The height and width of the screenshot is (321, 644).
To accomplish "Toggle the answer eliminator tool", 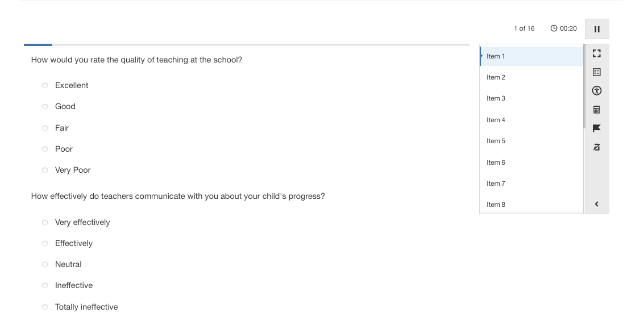I will [x=597, y=147].
